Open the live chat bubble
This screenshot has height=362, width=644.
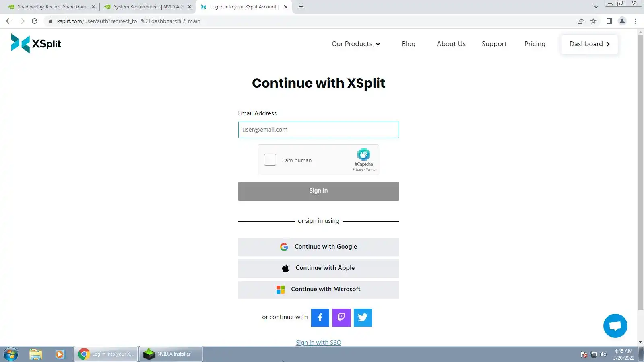coord(615,326)
